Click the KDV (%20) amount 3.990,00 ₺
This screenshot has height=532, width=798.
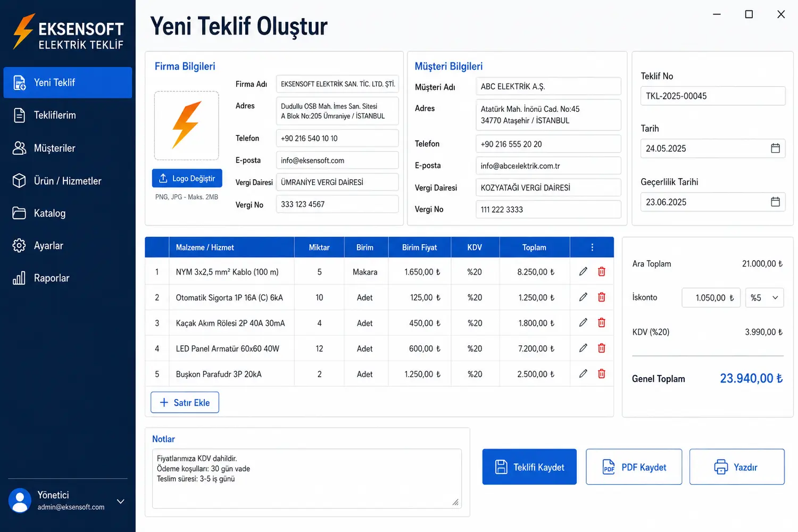[x=764, y=332]
